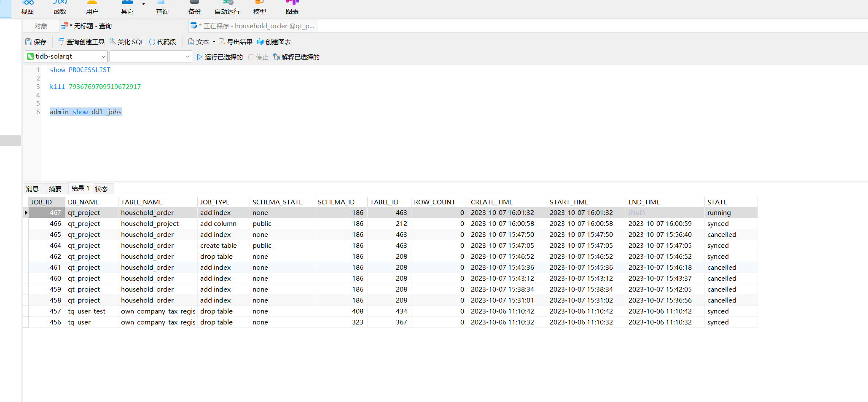Click the END_TIME column header

pyautogui.click(x=665, y=202)
